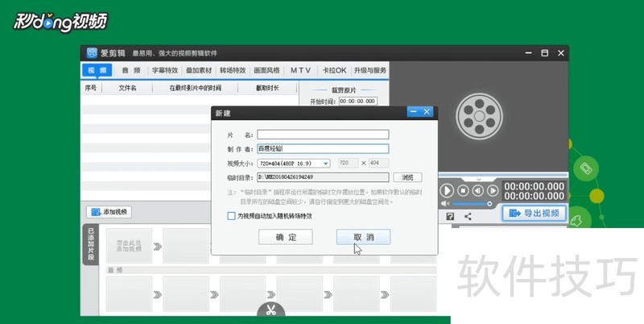This screenshot has width=644, height=324.
Task: Step back one frame in player
Action: (477, 191)
